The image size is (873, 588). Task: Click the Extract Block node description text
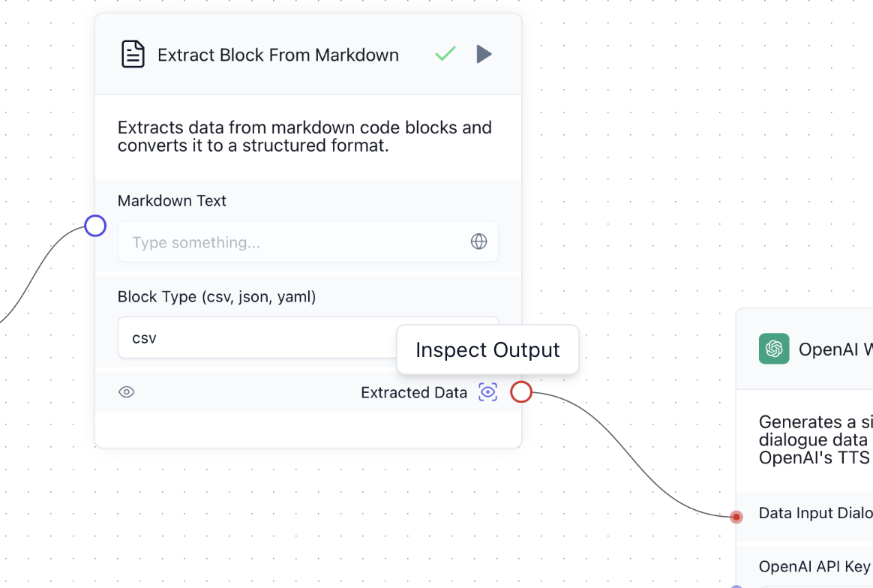pos(304,136)
